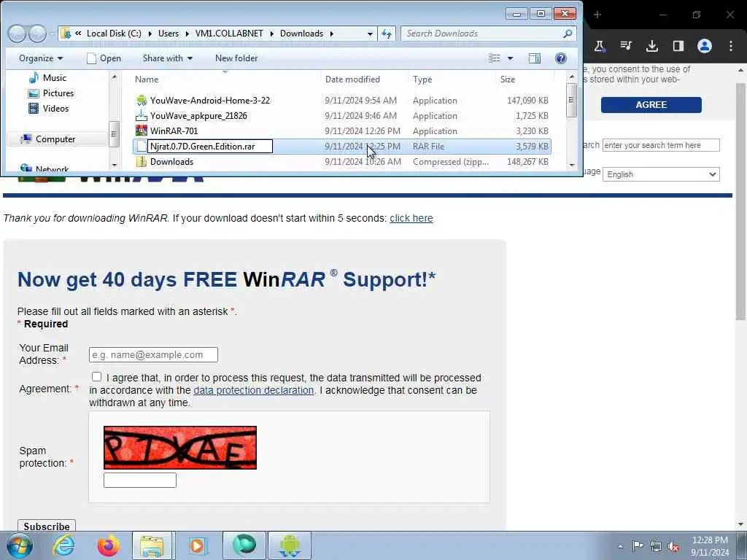Sort by the Type column header
The image size is (747, 560).
click(422, 79)
